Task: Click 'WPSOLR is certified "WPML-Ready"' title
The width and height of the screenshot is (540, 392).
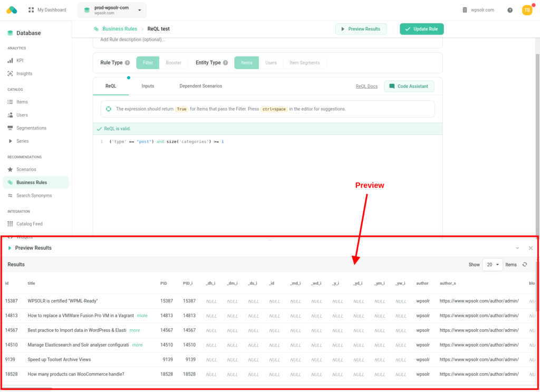Action: tap(63, 301)
